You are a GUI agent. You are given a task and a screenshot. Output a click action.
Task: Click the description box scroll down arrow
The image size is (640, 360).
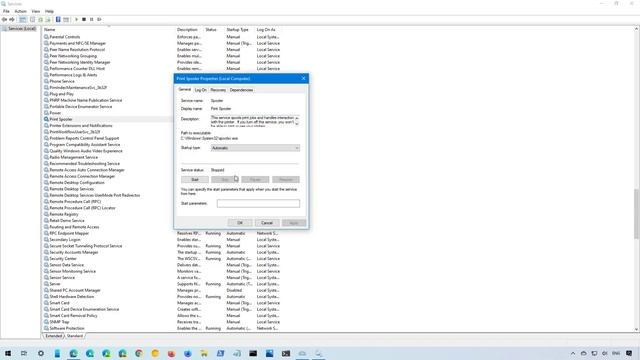(x=297, y=124)
